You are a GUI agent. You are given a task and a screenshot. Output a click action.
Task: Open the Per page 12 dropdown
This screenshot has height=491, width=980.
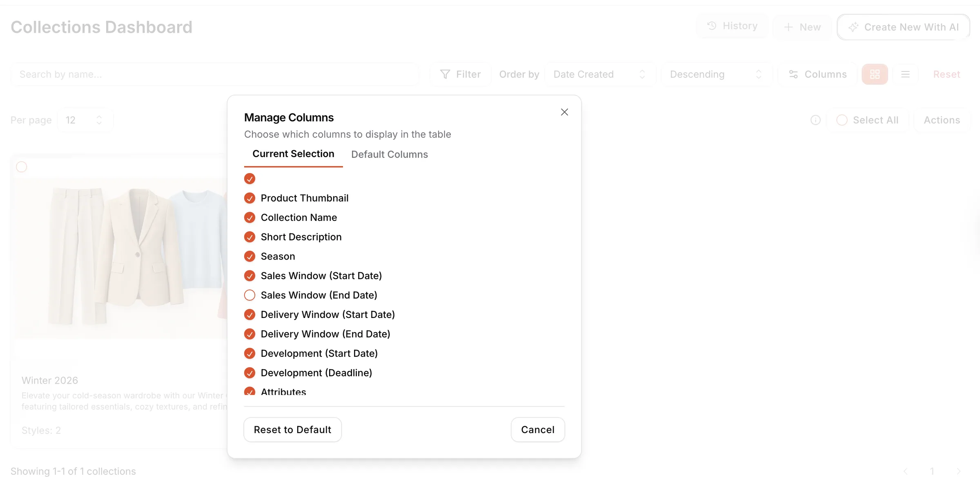[85, 120]
